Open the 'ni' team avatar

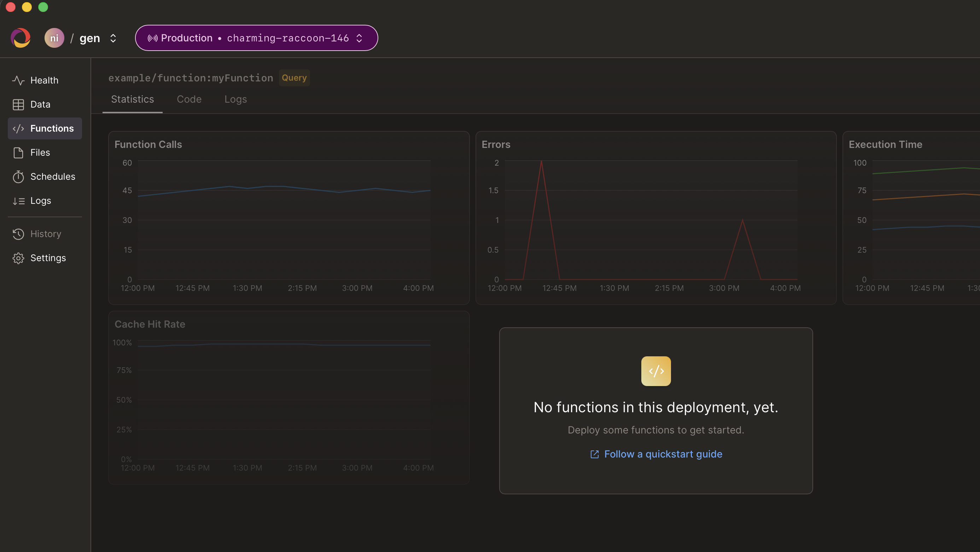[x=54, y=38]
